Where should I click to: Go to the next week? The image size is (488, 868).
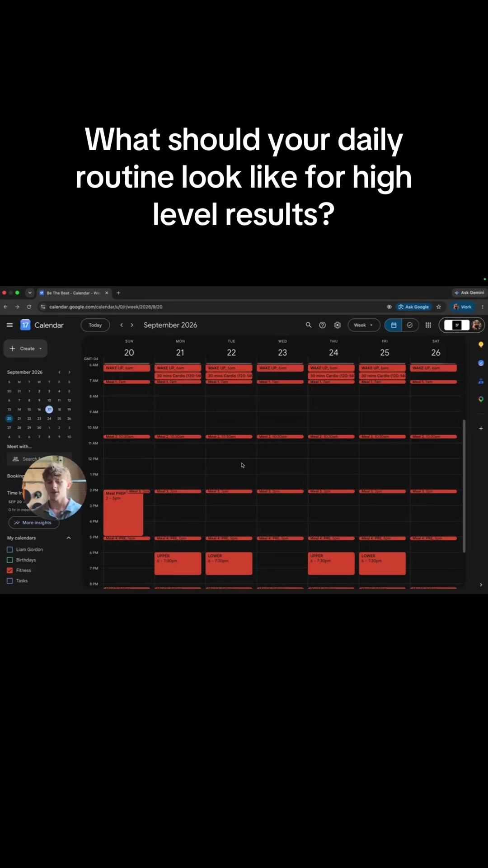[132, 325]
